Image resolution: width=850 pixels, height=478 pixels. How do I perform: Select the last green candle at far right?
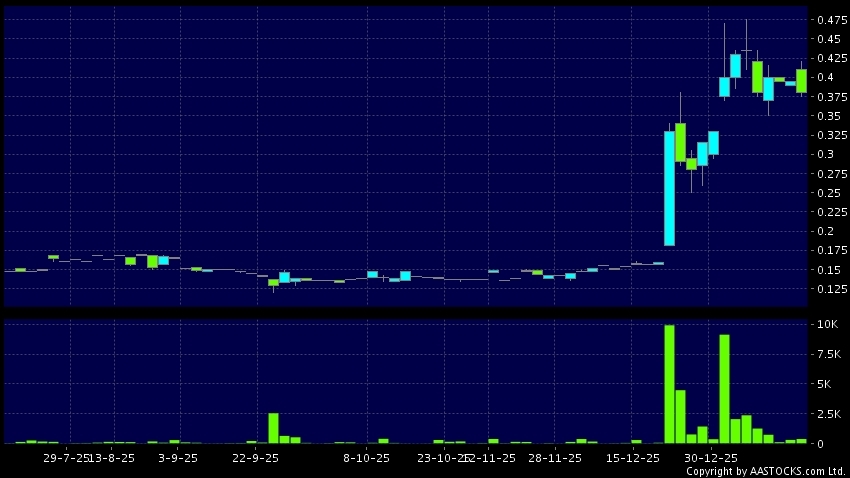point(801,80)
